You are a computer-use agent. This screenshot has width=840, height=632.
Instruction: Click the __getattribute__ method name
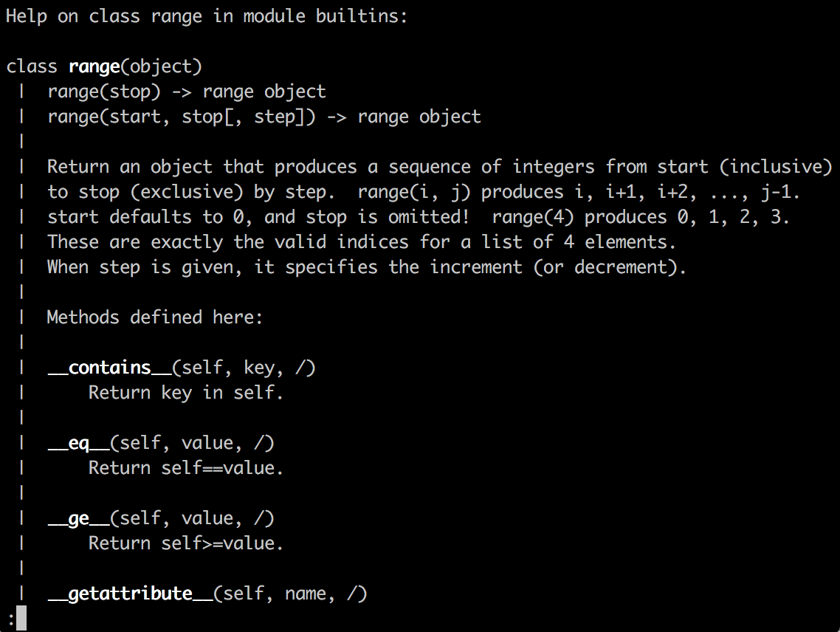pos(130,594)
